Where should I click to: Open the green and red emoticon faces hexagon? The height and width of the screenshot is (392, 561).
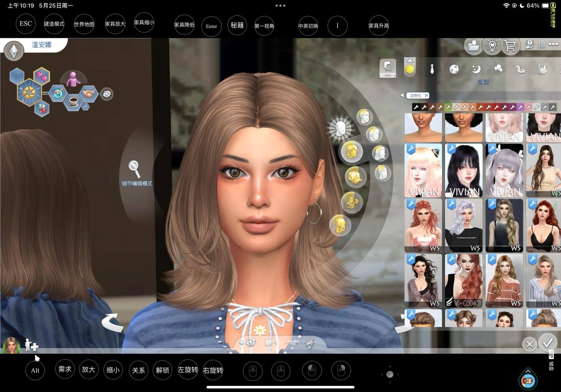tap(42, 109)
